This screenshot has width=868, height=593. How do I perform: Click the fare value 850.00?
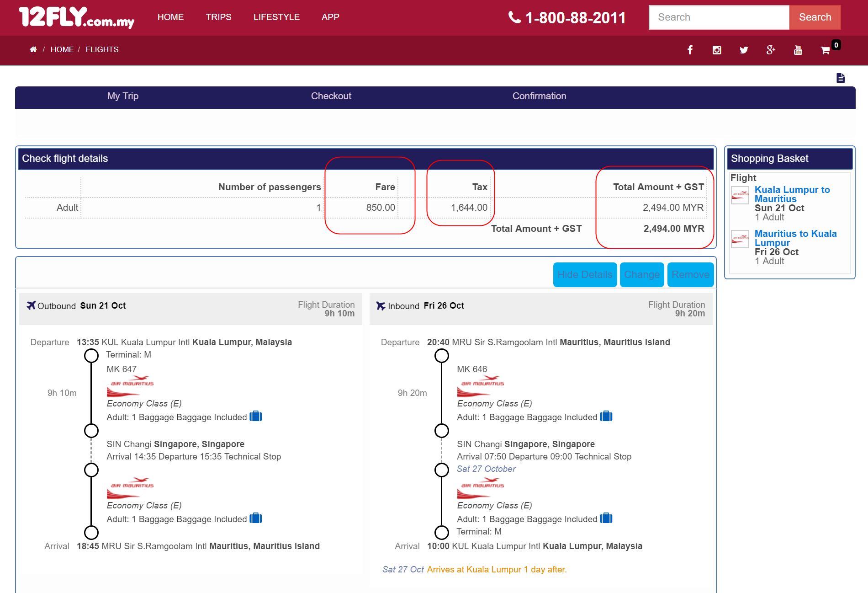click(381, 208)
